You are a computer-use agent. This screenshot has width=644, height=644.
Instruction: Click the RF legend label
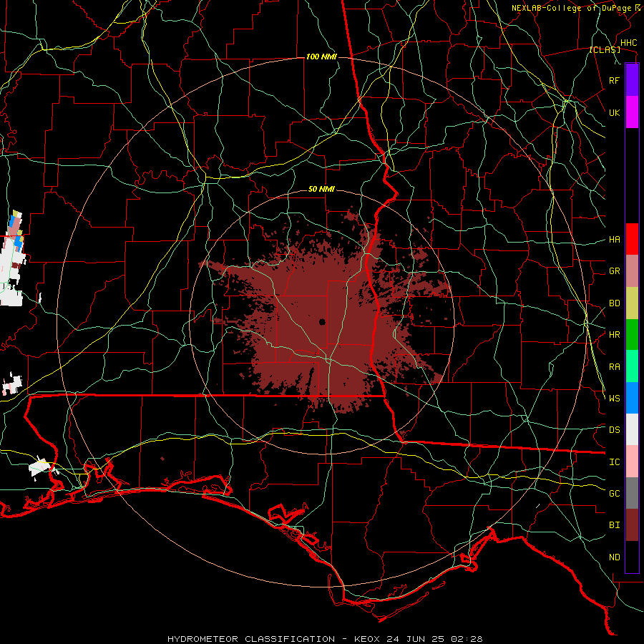pyautogui.click(x=615, y=80)
